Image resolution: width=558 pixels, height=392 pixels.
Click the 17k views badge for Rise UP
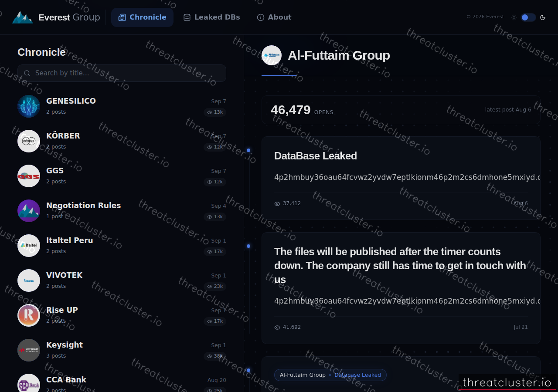215,321
